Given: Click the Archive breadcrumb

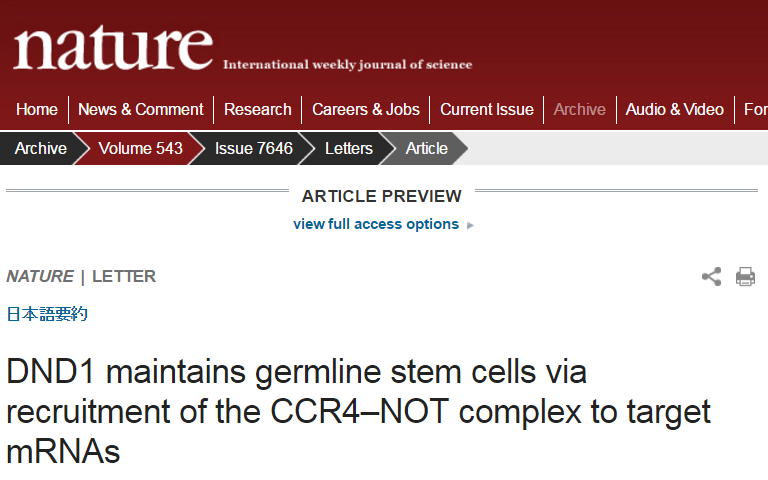Looking at the screenshot, I should 41,148.
